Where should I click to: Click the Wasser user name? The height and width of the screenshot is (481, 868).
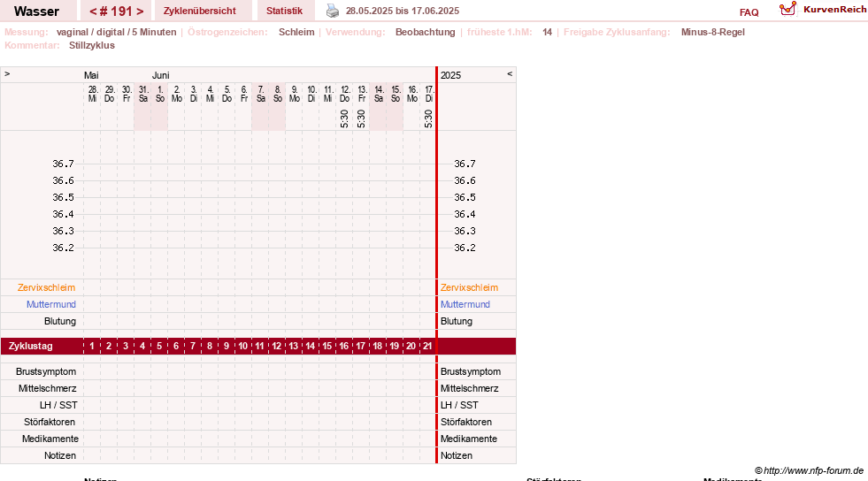(36, 11)
